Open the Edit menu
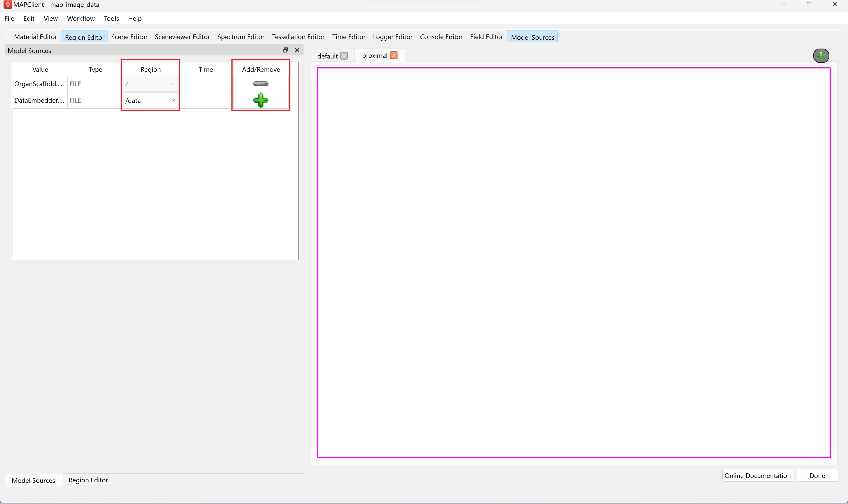This screenshot has height=504, width=848. click(x=29, y=18)
